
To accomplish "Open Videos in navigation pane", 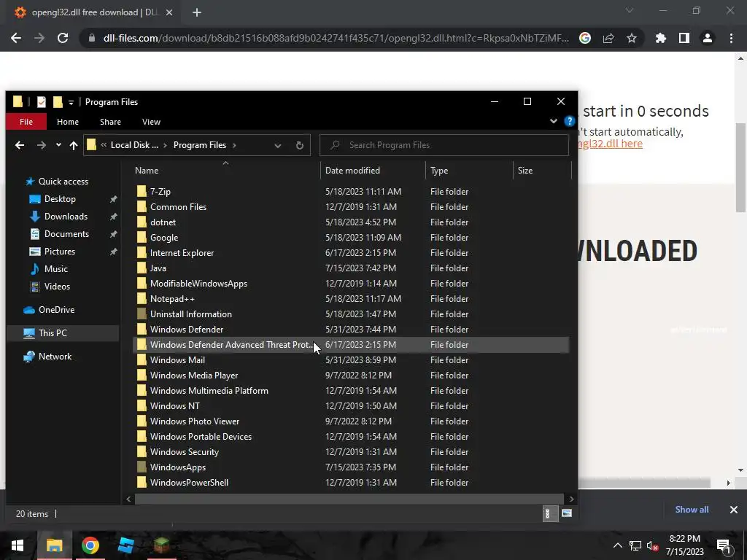I will click(57, 287).
